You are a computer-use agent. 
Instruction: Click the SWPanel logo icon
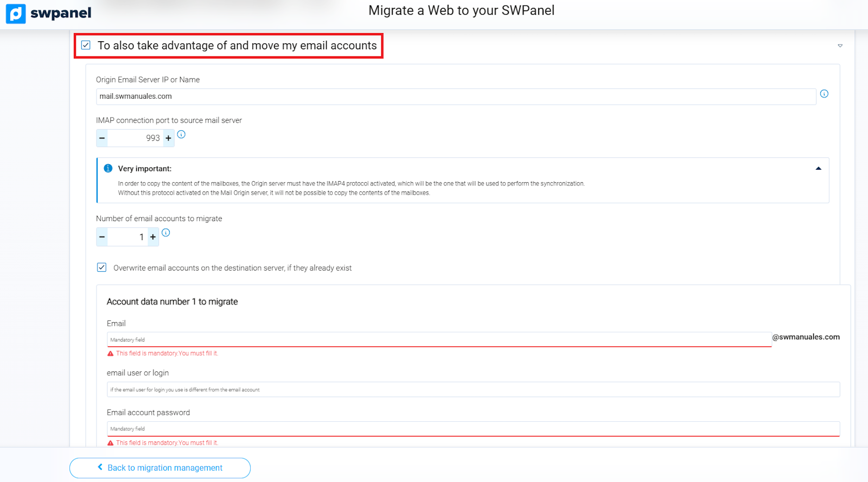[16, 14]
